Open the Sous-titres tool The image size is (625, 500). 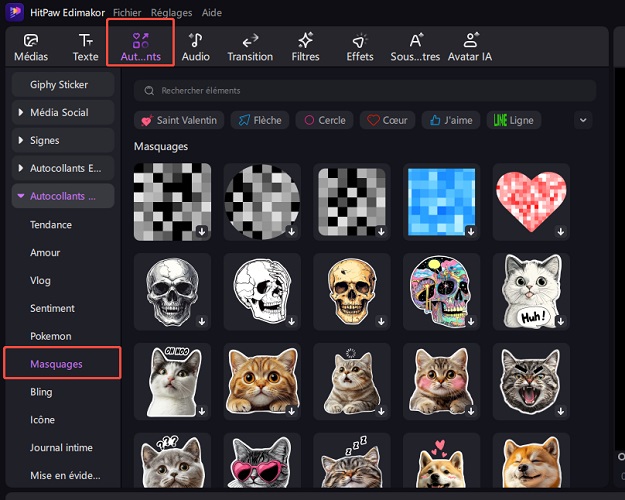416,47
